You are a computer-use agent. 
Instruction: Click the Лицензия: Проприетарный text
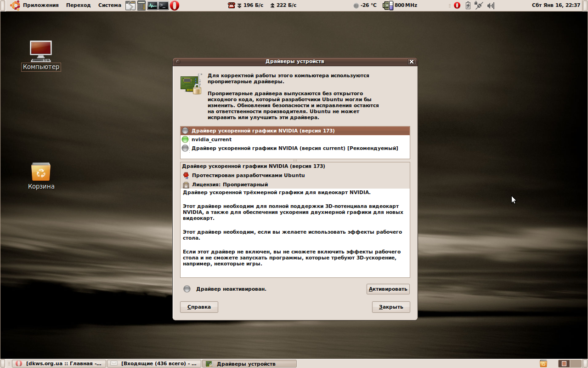pos(230,184)
